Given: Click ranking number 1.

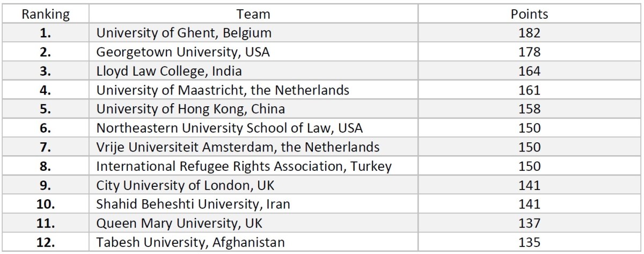Looking at the screenshot, I should [x=46, y=33].
